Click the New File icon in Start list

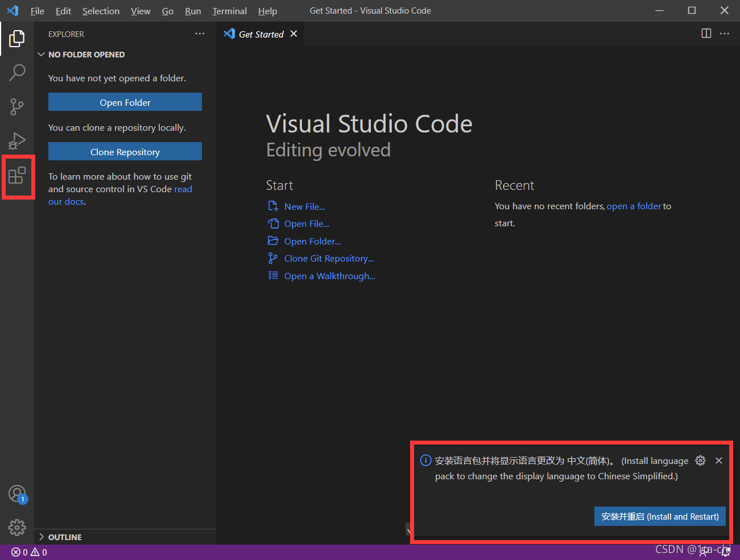coord(273,206)
